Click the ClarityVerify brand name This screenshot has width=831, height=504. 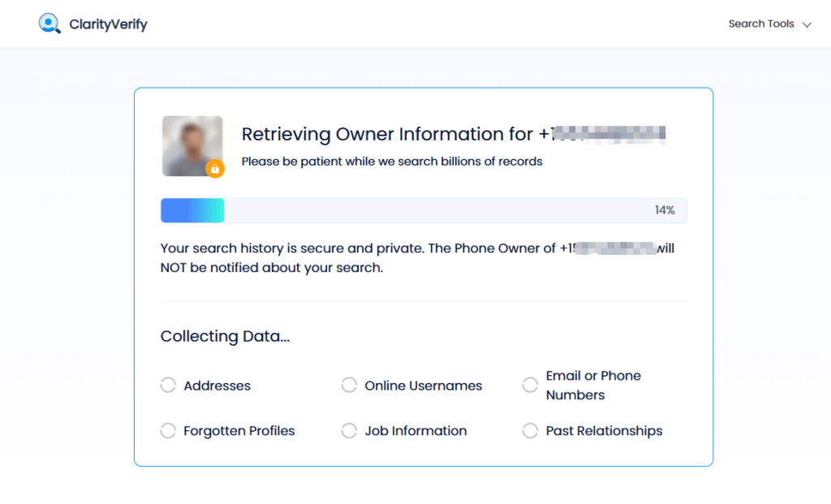coord(108,24)
